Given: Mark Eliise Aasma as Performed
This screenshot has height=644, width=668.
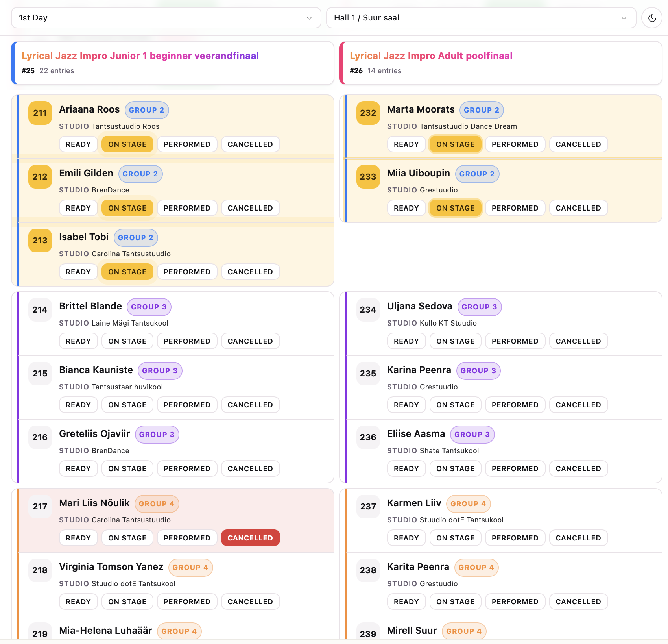Looking at the screenshot, I should [515, 469].
